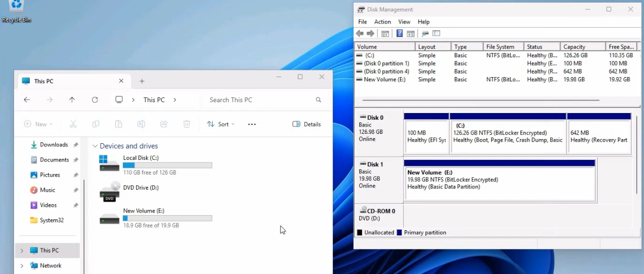The image size is (644, 274).
Task: Click Local Disk (C:) usage bar
Action: tap(167, 165)
